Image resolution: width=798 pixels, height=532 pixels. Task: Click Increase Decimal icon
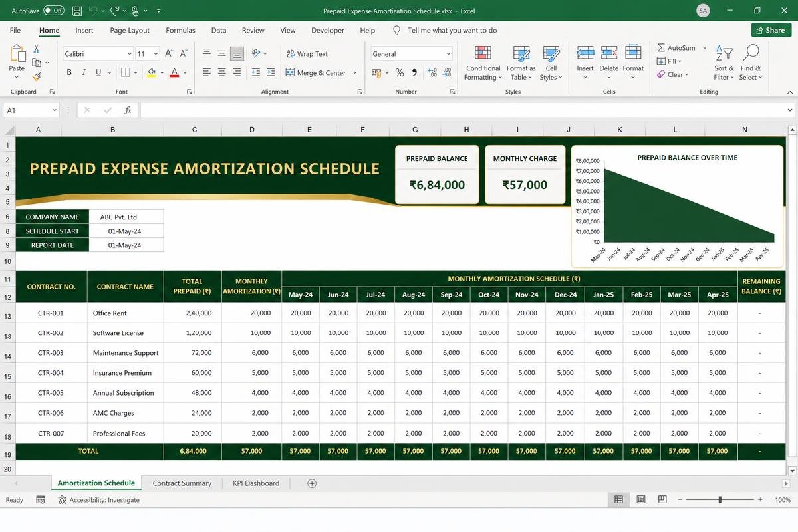(x=432, y=72)
